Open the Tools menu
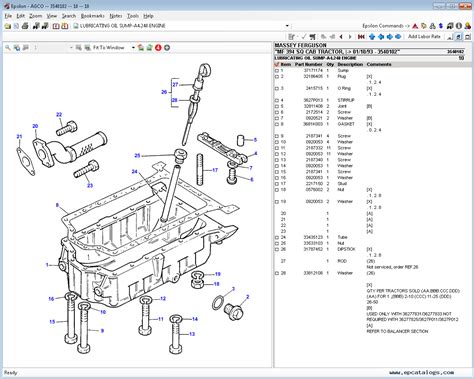The height and width of the screenshot is (379, 474). coord(133,16)
